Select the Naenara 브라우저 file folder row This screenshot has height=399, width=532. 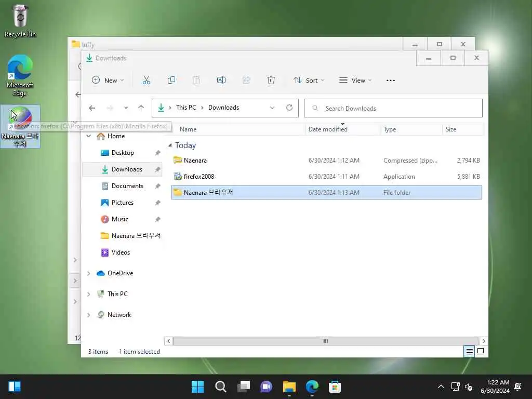(326, 192)
